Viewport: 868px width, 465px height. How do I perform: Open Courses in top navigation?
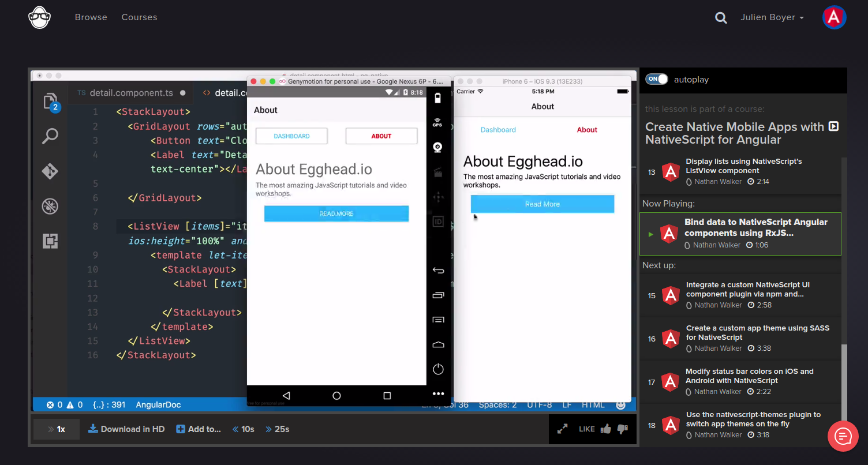point(139,17)
